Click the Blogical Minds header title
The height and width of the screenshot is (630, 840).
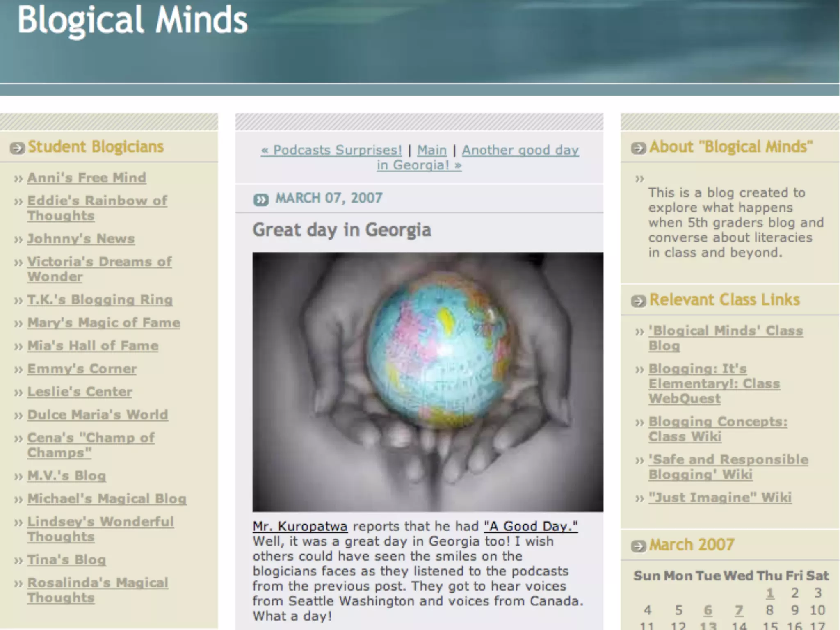[132, 21]
